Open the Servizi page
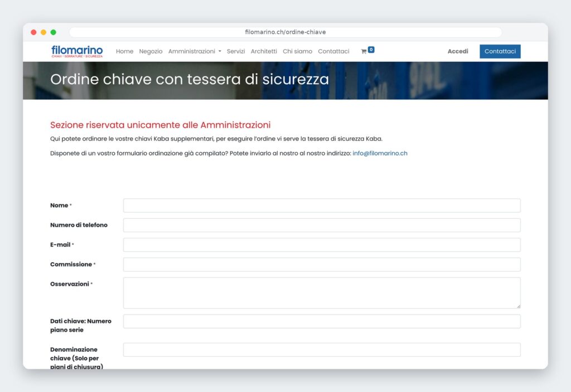 pos(236,51)
